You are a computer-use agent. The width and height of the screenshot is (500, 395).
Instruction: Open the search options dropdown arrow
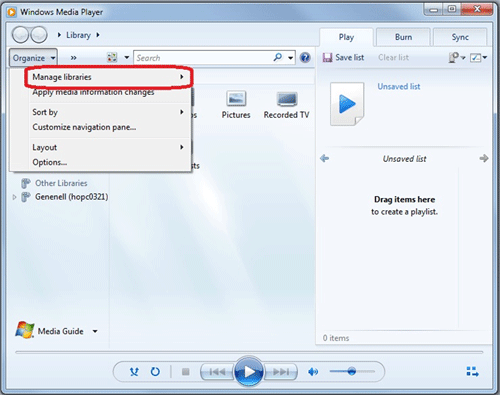[x=291, y=58]
